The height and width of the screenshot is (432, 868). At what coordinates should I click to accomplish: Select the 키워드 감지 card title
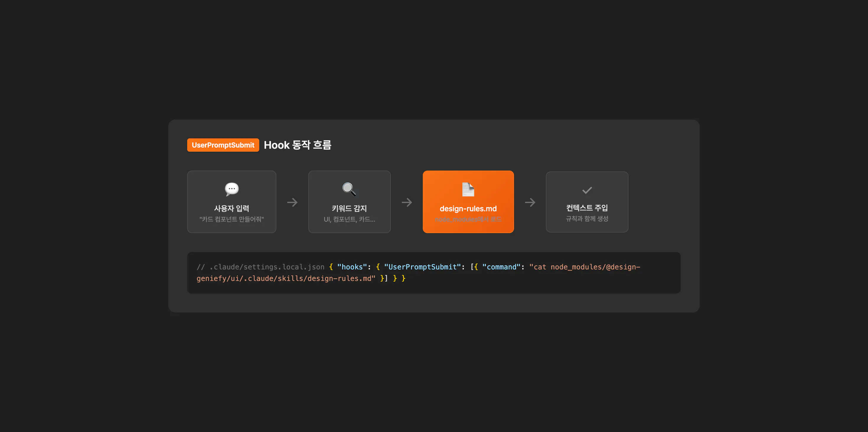click(349, 208)
